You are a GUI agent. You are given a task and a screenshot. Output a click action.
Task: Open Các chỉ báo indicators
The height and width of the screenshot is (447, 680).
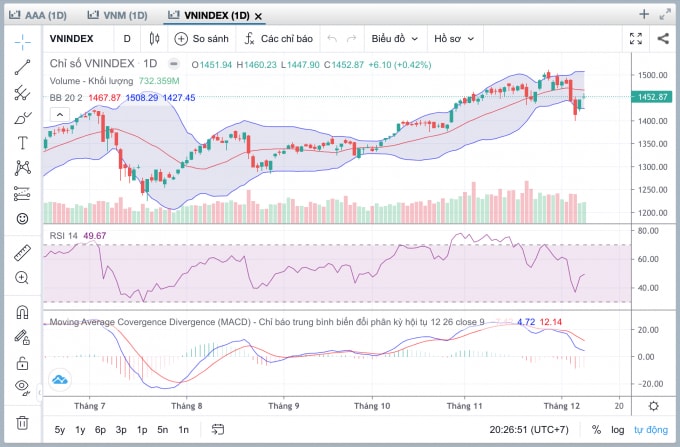(278, 39)
